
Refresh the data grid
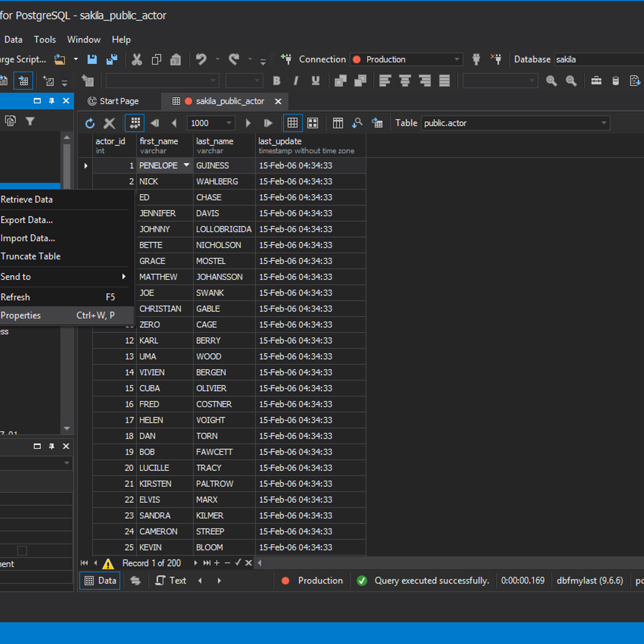click(x=90, y=123)
